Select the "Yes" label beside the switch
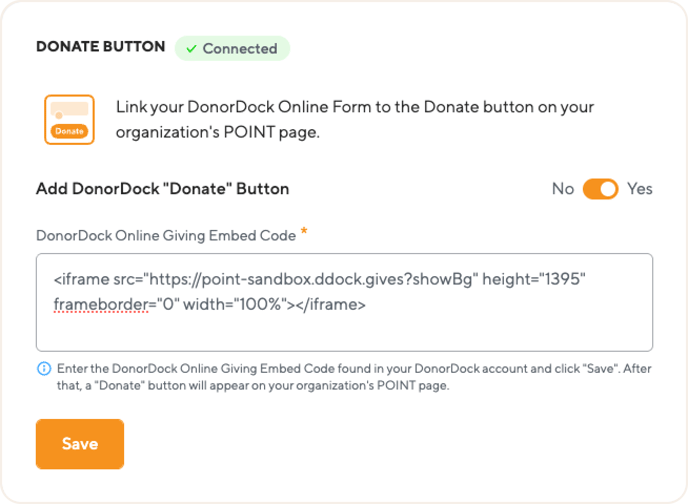The height and width of the screenshot is (504, 688). (x=640, y=188)
